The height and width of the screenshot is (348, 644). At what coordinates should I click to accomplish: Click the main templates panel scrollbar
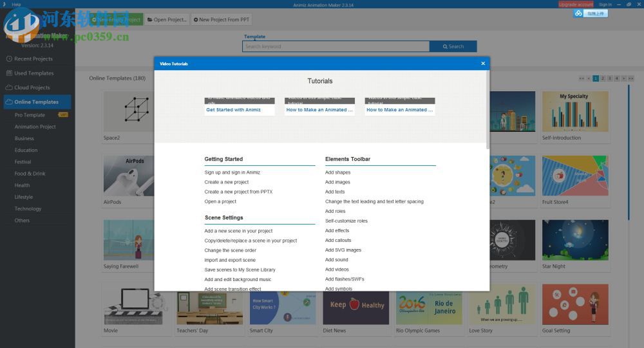(x=629, y=152)
